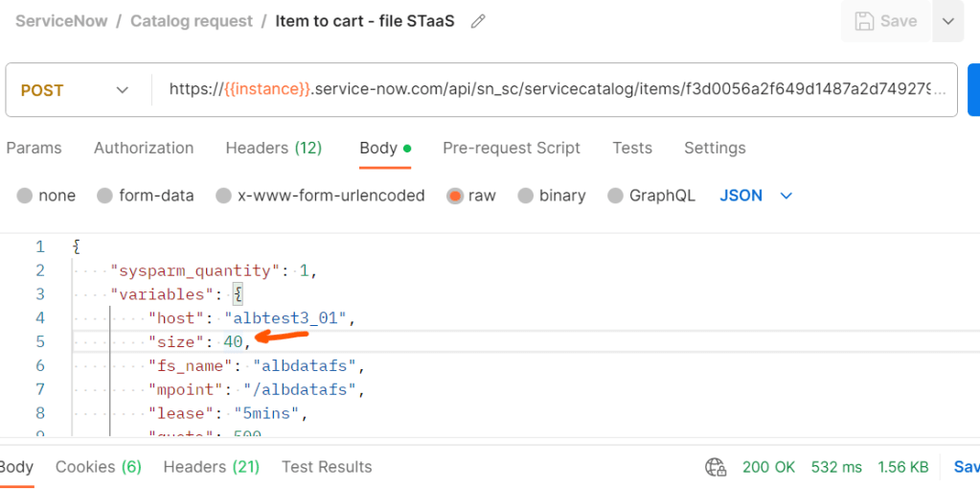The image size is (980, 489).
Task: Click the Save floppy disk button
Action: point(885,21)
